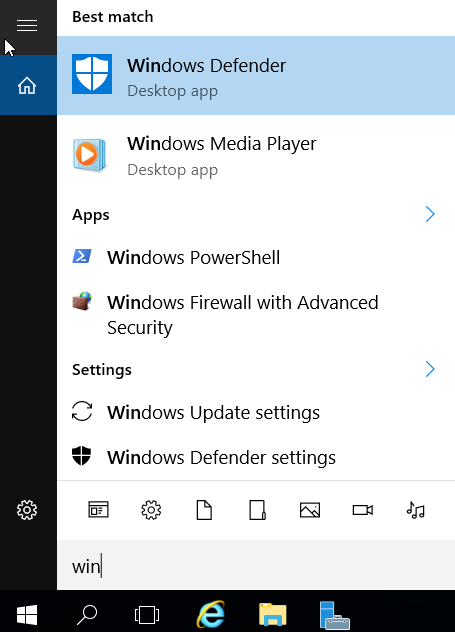Open Windows Defender desktop app
Image resolution: width=455 pixels, height=632 pixels.
[x=256, y=75]
